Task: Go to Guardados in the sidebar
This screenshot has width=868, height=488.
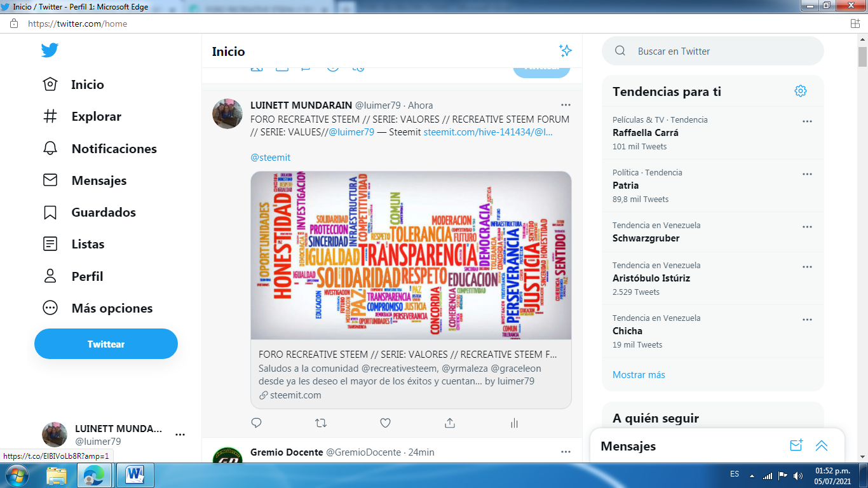Action: pos(104,212)
